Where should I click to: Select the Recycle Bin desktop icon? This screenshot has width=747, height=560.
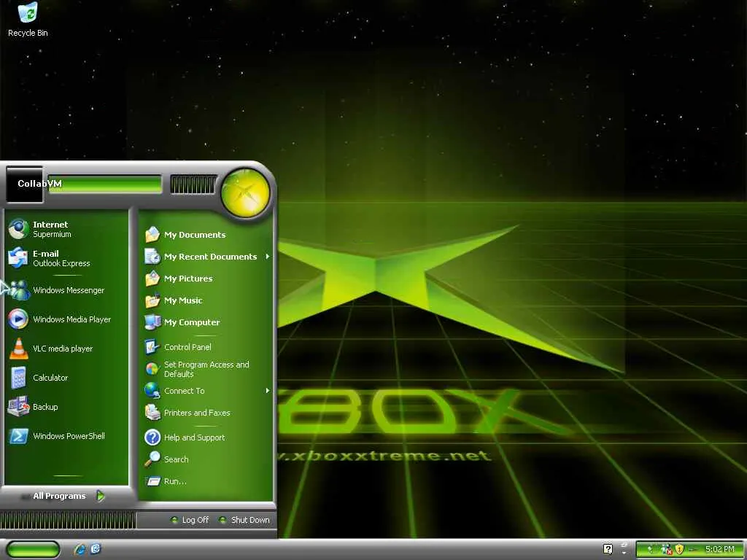[28, 20]
